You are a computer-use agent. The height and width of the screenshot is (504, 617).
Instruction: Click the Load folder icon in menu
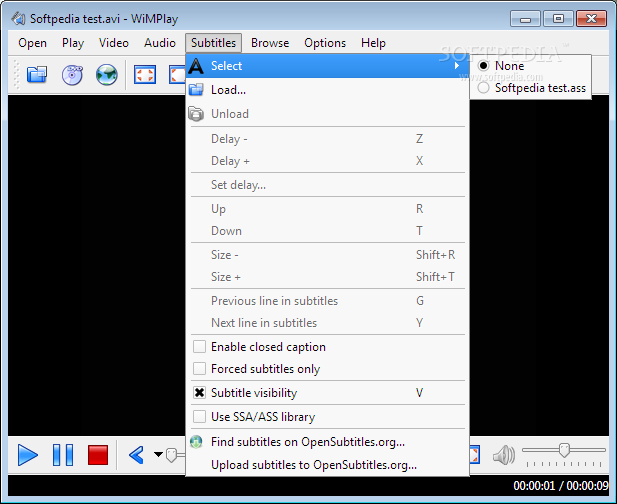tap(196, 90)
